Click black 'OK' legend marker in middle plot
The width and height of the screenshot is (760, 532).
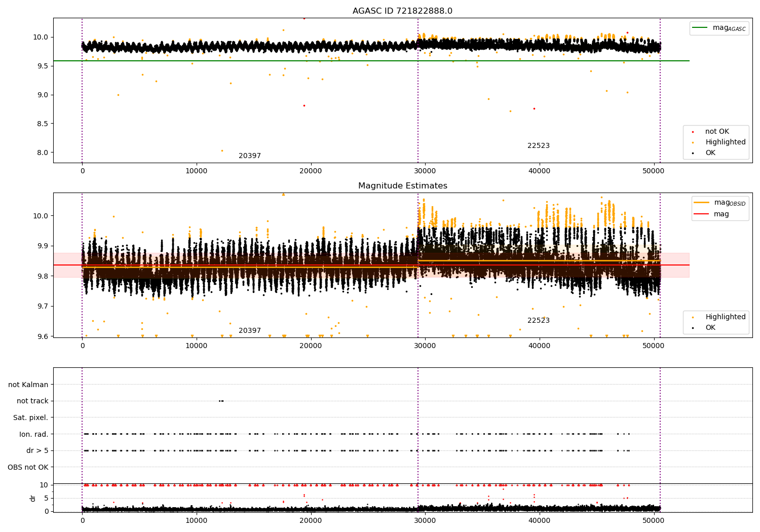[x=693, y=328]
